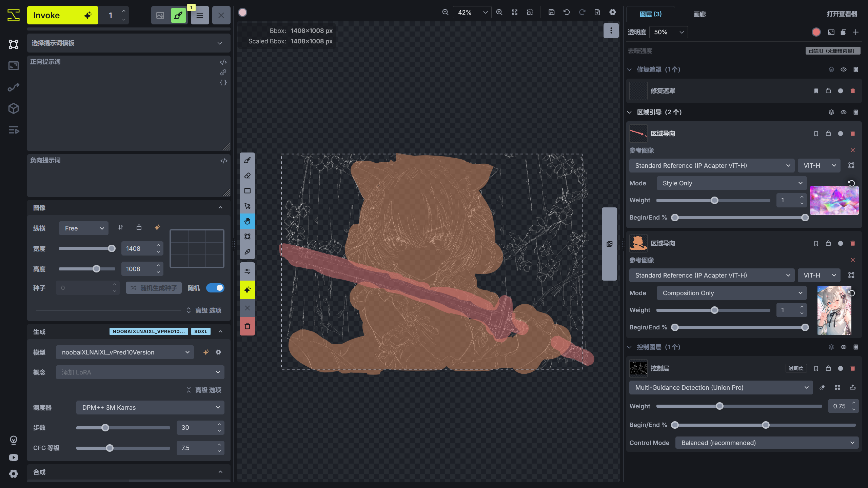Open the Style Only mode dropdown

(x=732, y=183)
